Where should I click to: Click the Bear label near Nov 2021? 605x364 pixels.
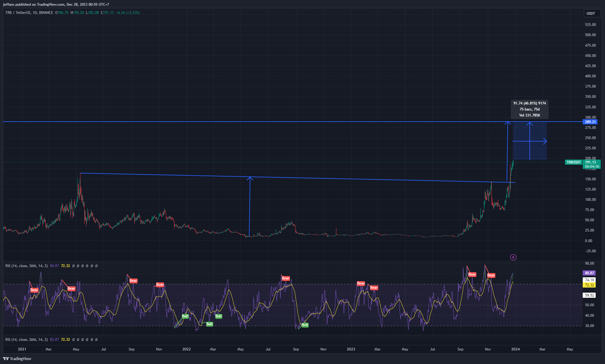pyautogui.click(x=160, y=285)
